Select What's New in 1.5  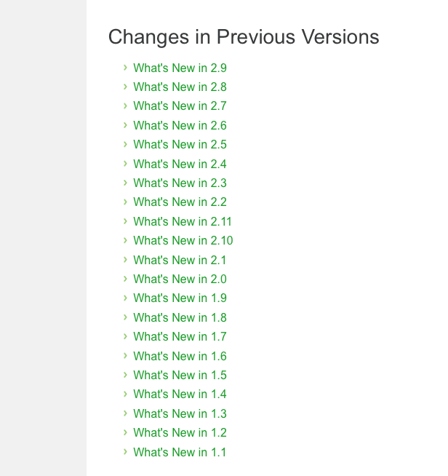[180, 376]
